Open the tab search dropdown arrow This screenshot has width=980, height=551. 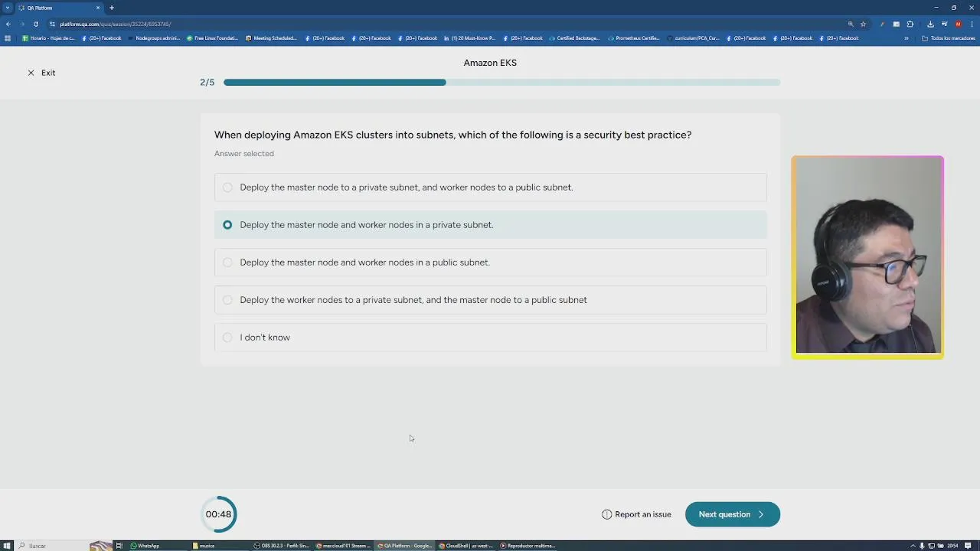tap(8, 8)
